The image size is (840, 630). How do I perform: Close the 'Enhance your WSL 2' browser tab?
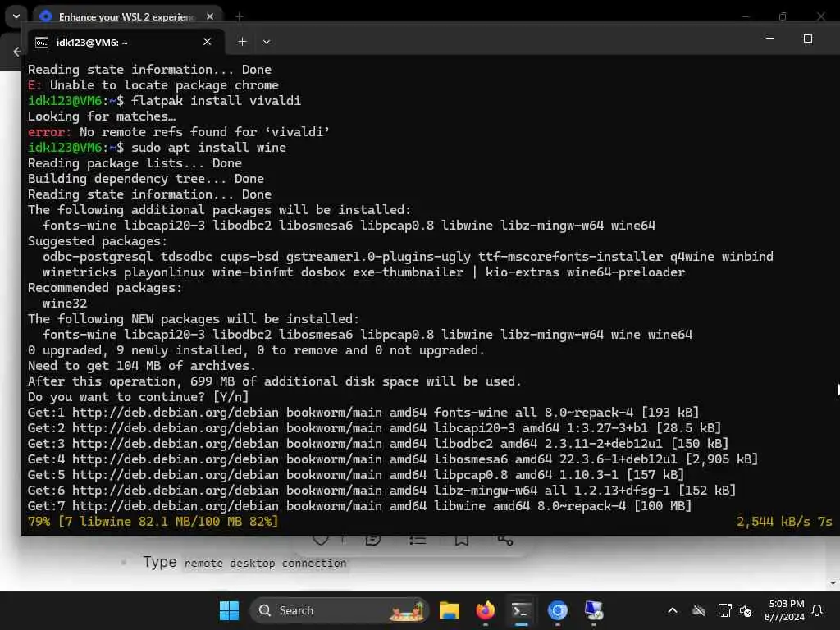coord(210,16)
